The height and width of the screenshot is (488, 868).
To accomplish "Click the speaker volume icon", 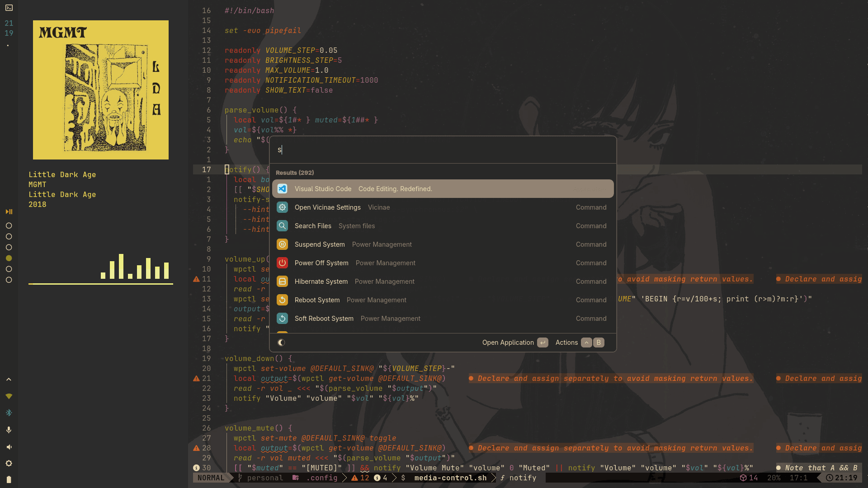I will pyautogui.click(x=9, y=447).
